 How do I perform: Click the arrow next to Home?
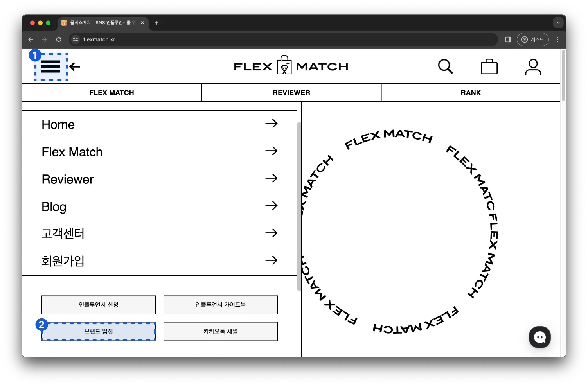point(272,124)
